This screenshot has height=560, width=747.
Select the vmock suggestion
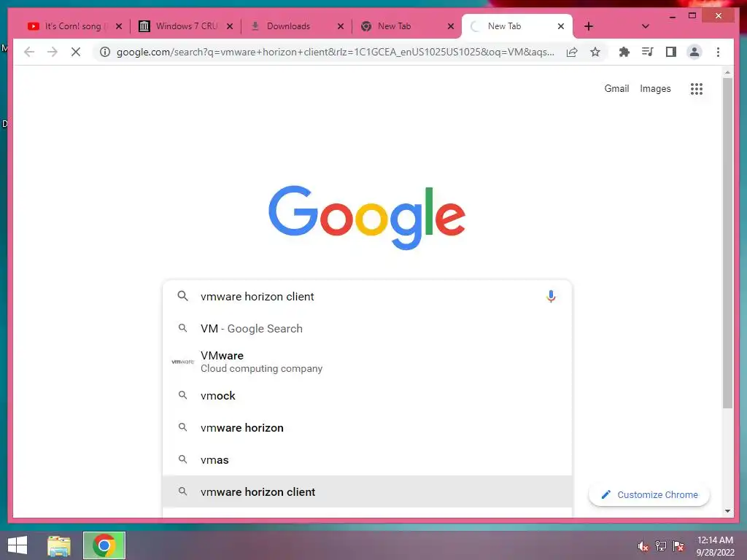point(367,396)
